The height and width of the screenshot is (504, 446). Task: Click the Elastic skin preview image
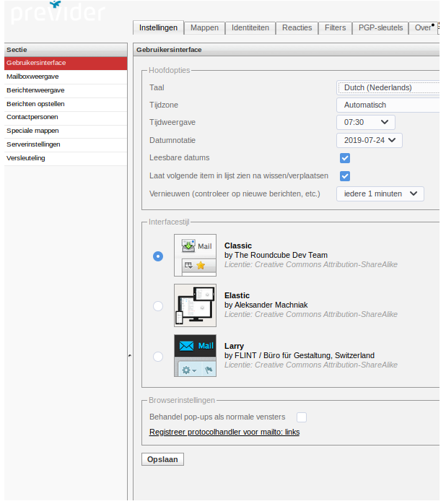(x=195, y=305)
